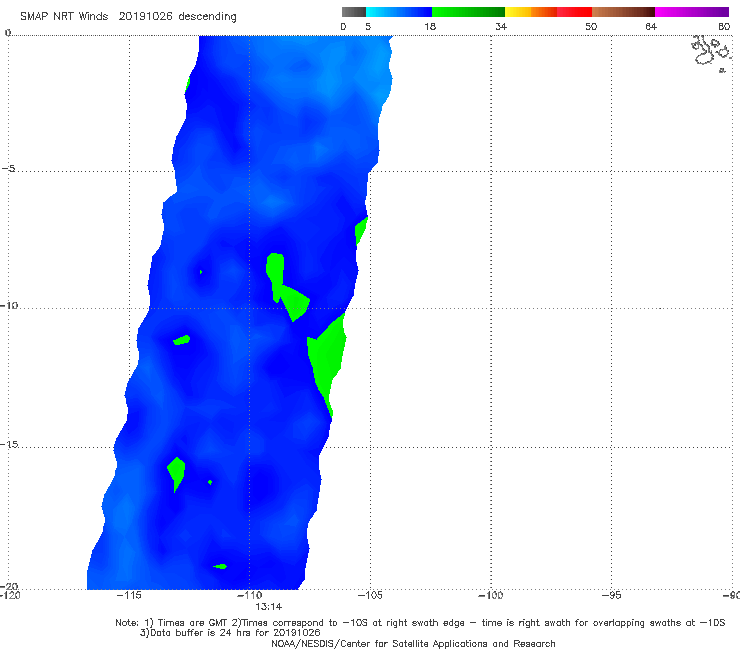The width and height of the screenshot is (740, 650).
Task: Click the latitude label '-5'
Action: [x=9, y=169]
